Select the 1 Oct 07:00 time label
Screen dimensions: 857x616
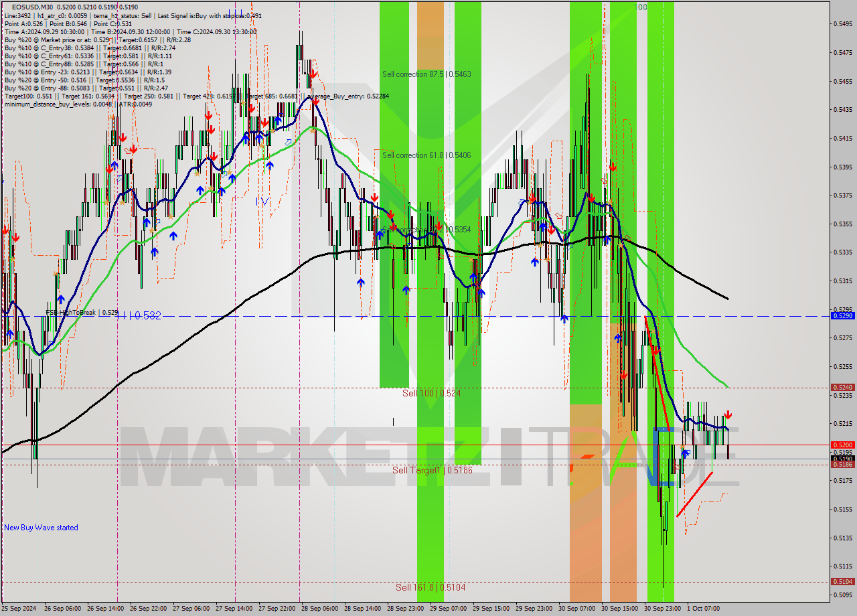(702, 609)
